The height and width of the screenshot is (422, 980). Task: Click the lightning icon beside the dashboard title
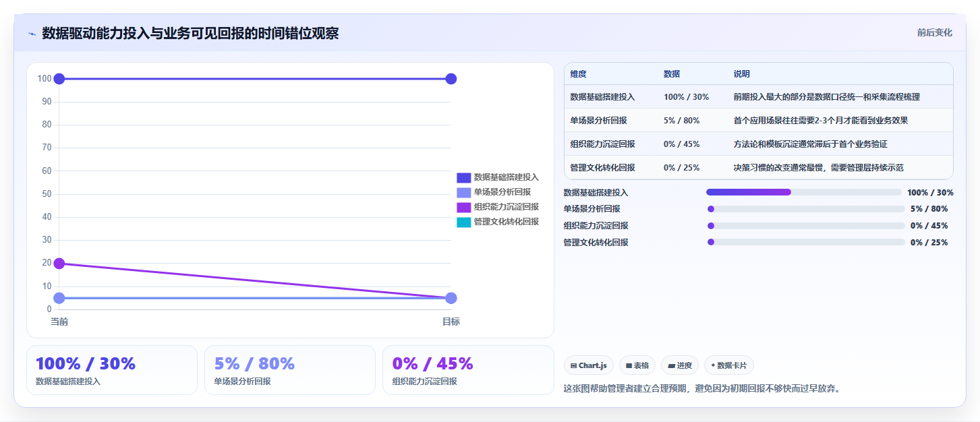pos(32,34)
